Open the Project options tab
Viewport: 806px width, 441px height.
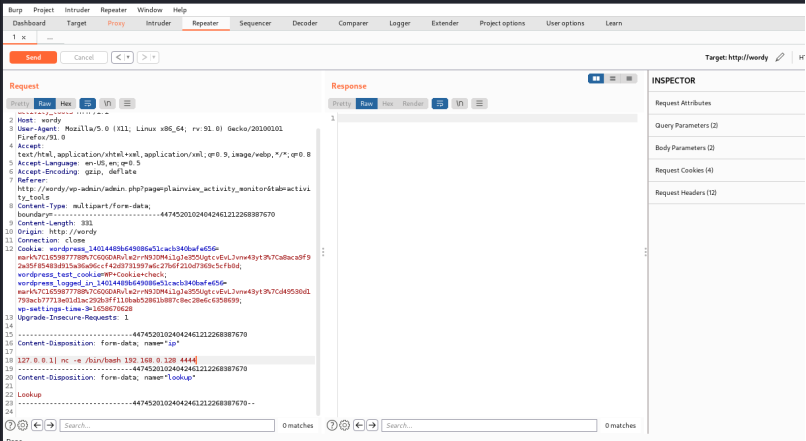coord(502,23)
